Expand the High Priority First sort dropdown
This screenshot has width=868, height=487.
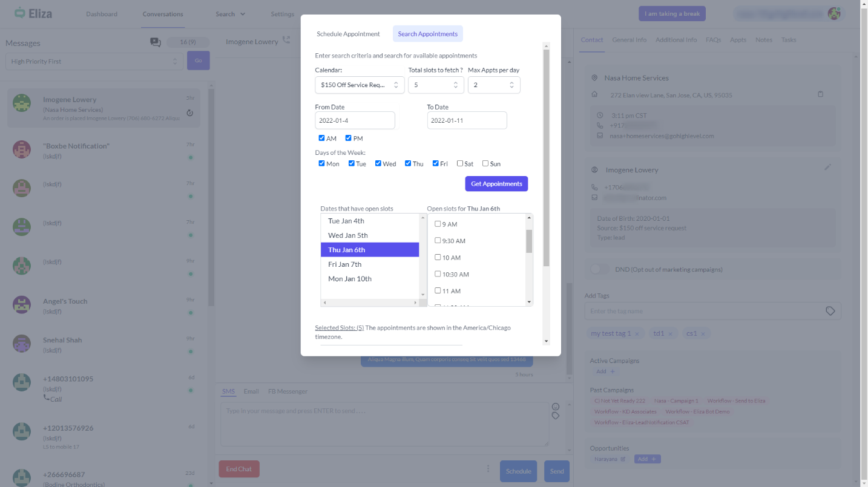[94, 61]
